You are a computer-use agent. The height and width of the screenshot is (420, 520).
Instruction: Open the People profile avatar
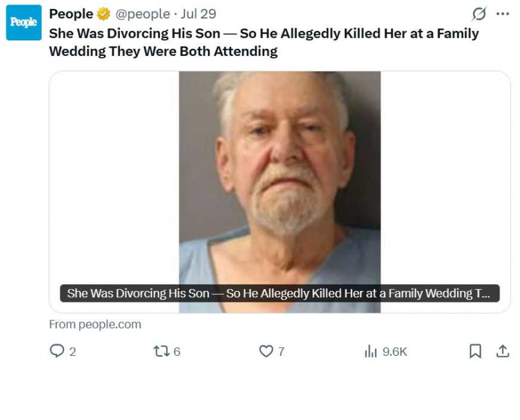(x=24, y=22)
